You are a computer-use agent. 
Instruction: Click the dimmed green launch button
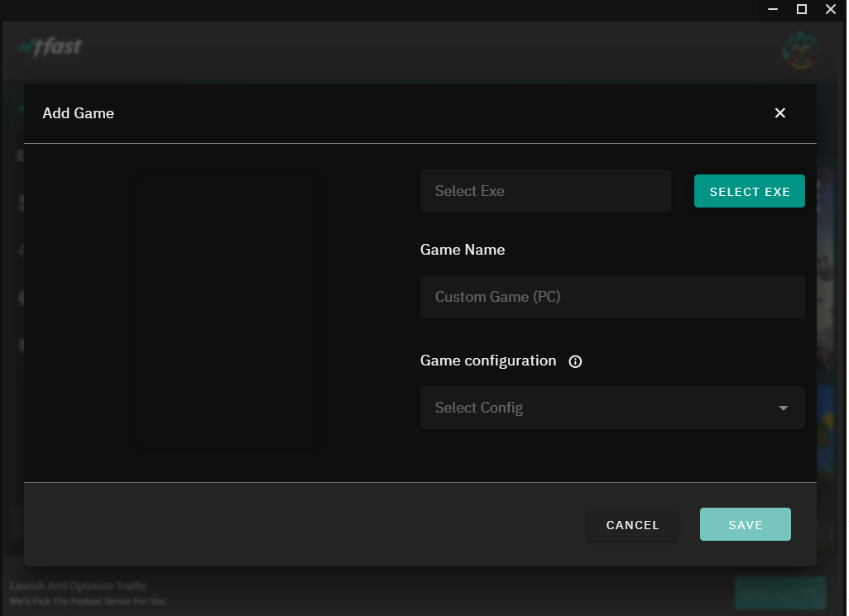point(779,592)
